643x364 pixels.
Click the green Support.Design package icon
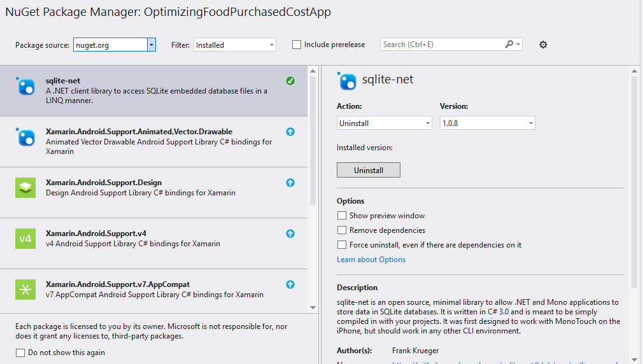click(x=25, y=188)
